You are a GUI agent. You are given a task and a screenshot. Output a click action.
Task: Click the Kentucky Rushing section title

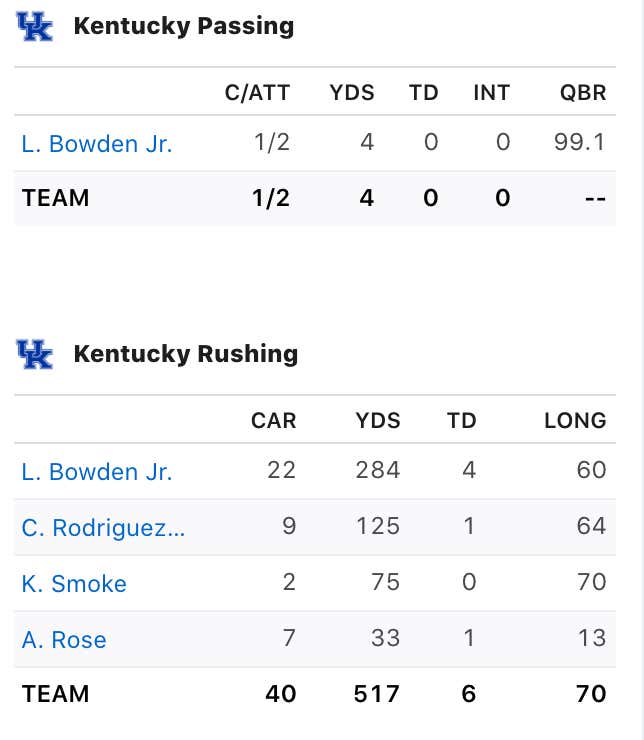pos(186,354)
